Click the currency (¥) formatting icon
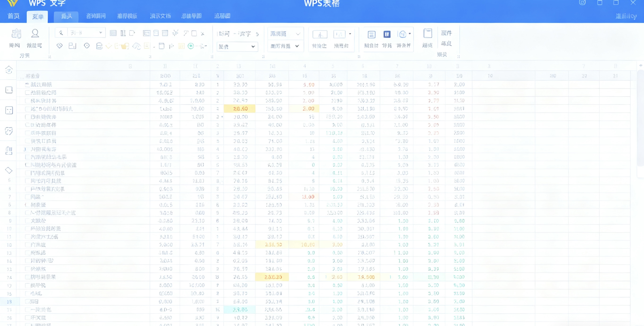 [x=176, y=33]
